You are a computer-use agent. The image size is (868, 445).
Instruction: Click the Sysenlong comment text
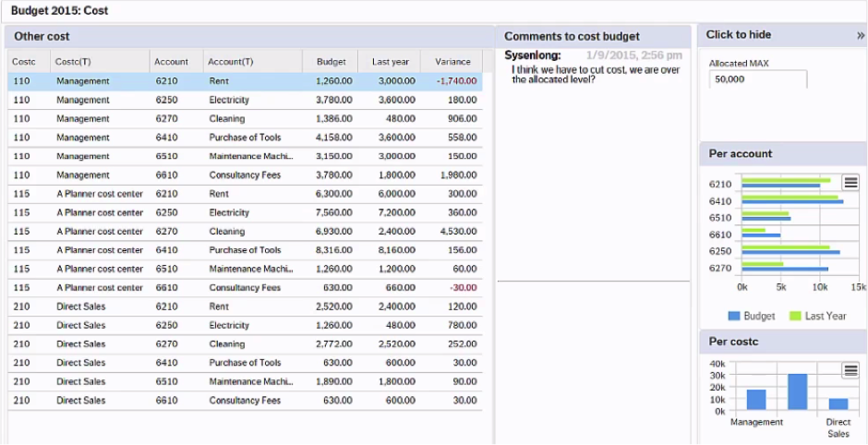(x=596, y=75)
